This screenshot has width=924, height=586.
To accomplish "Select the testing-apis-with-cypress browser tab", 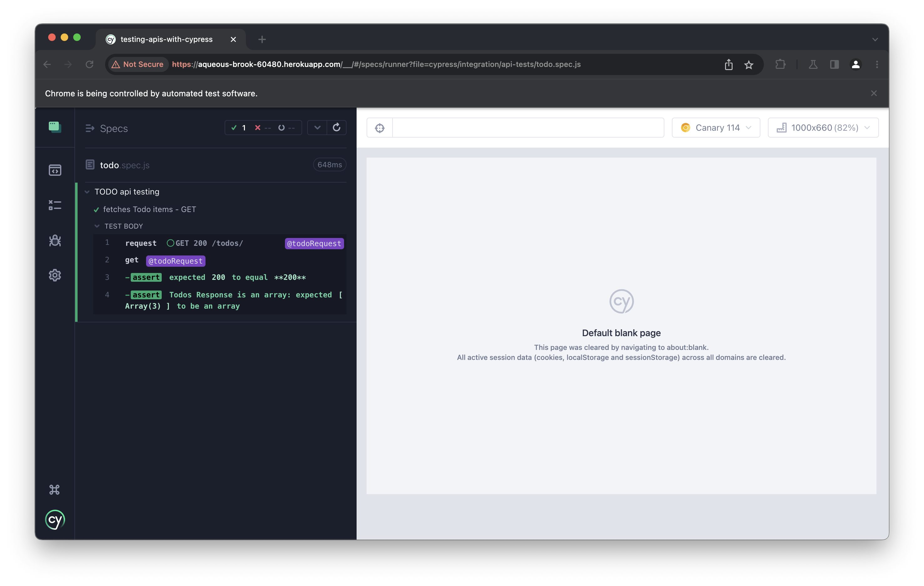I will click(x=166, y=39).
